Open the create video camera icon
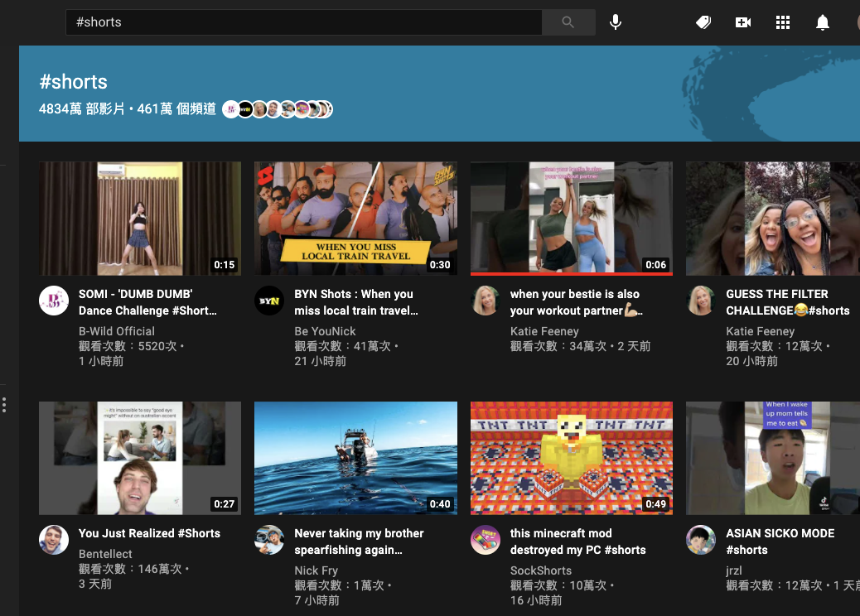The width and height of the screenshot is (860, 616). [743, 22]
